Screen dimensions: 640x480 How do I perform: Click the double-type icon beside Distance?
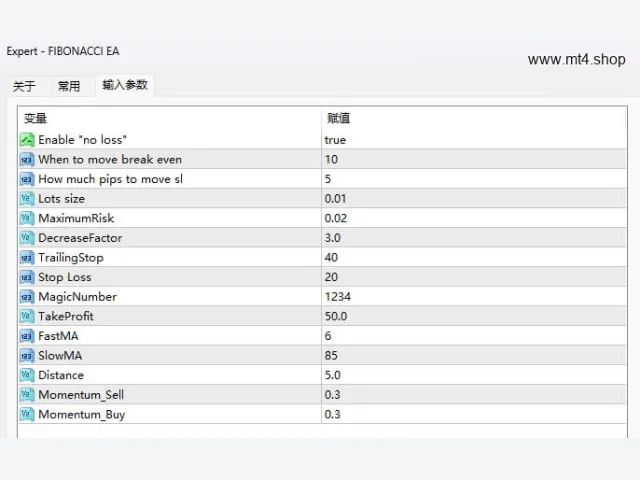(27, 375)
